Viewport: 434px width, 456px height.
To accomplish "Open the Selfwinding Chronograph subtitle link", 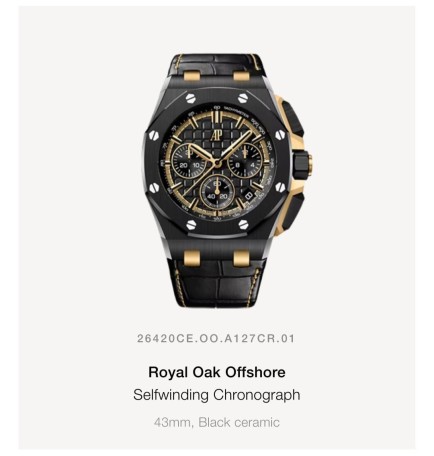I will (217, 395).
